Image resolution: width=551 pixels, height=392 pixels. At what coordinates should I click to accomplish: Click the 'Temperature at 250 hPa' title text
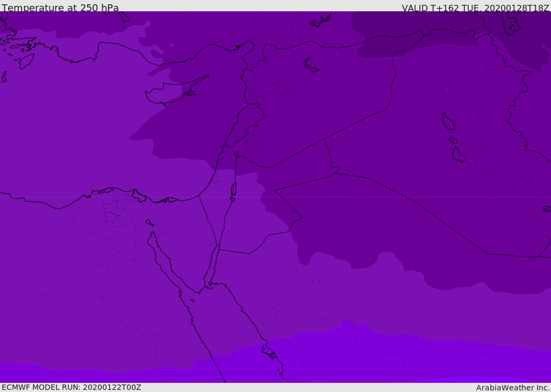click(60, 8)
